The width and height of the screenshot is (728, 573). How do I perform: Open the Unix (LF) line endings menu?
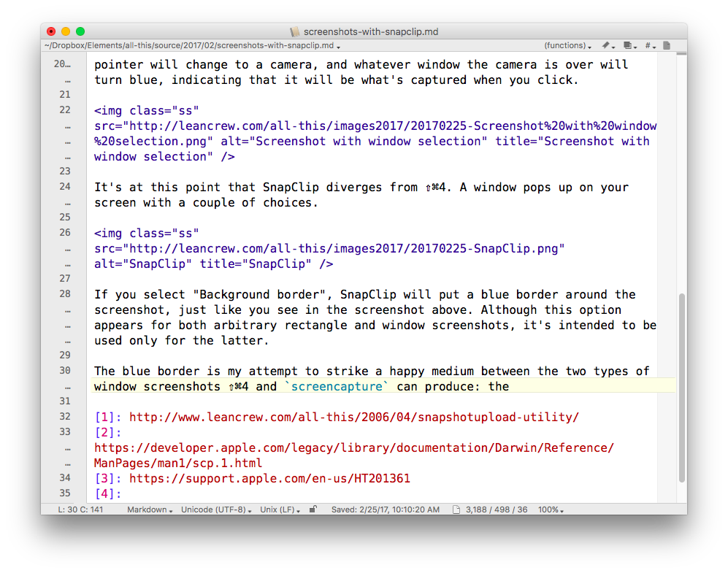tap(280, 509)
